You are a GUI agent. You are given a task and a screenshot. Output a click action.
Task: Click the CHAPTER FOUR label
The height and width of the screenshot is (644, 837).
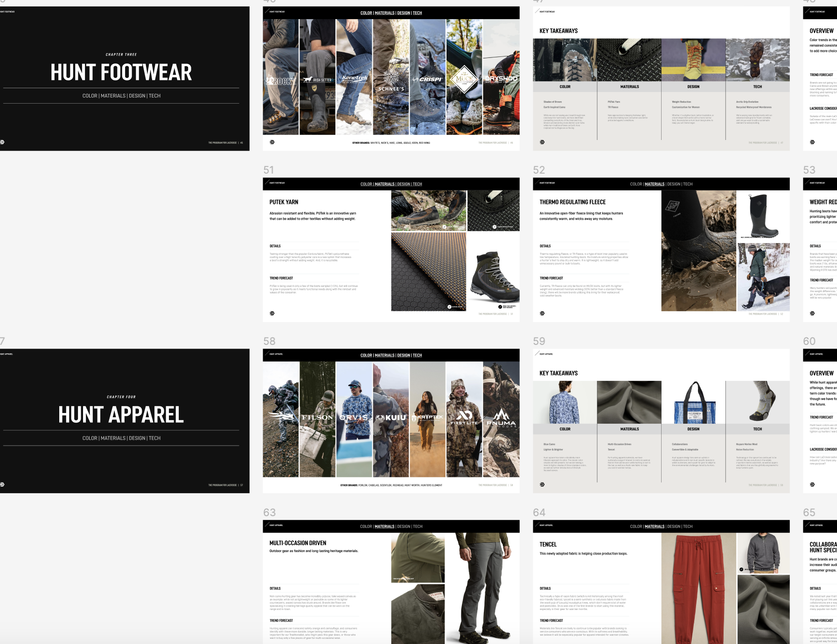point(121,397)
